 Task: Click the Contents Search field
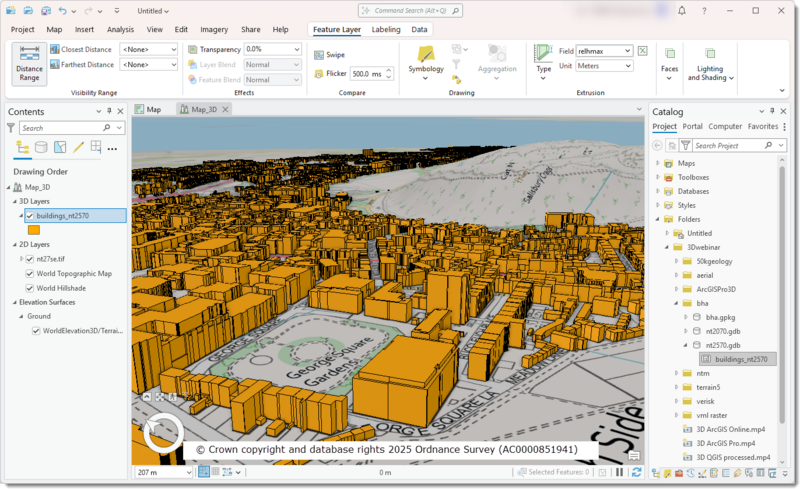coord(71,128)
